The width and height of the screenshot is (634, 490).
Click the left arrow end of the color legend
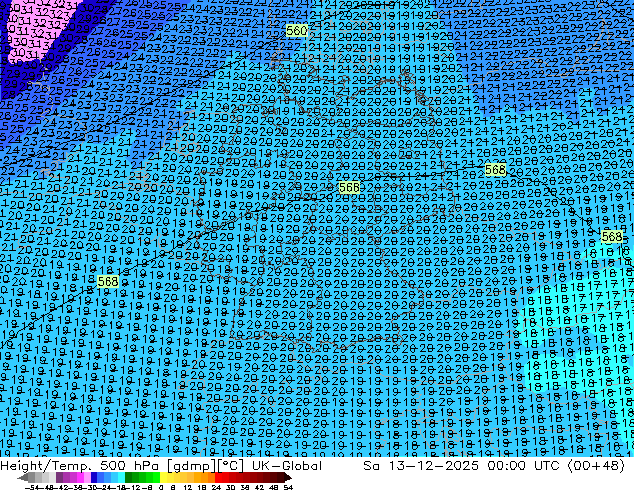23,478
